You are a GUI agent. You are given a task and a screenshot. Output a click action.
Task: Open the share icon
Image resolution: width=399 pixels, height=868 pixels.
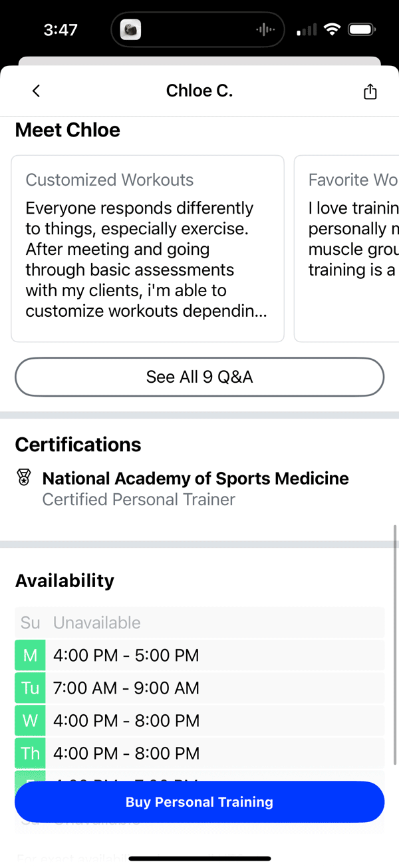click(370, 91)
